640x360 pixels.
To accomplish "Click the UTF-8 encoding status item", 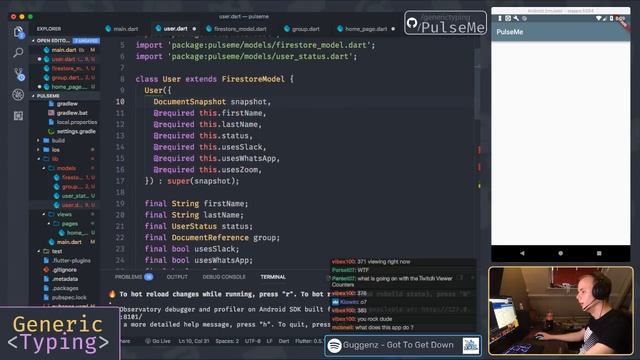I will click(253, 341).
